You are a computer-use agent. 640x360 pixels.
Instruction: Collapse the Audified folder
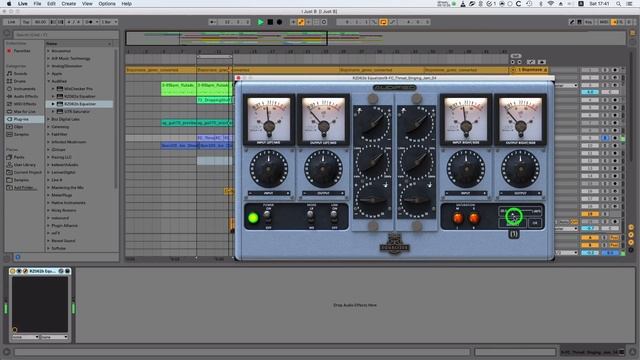tap(48, 81)
